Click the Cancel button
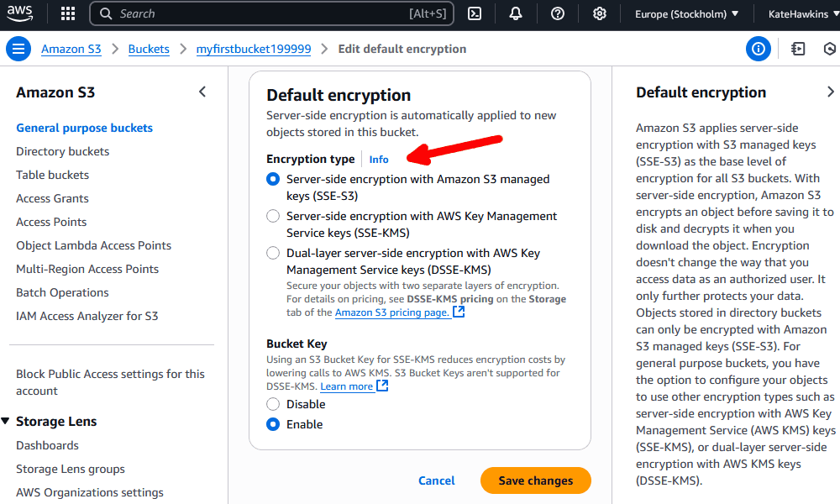Screen dimensions: 840x504 point(437,480)
